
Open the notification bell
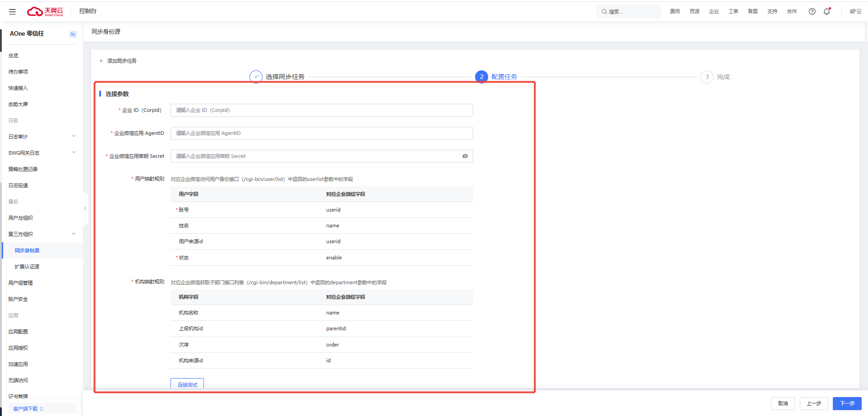pos(826,12)
